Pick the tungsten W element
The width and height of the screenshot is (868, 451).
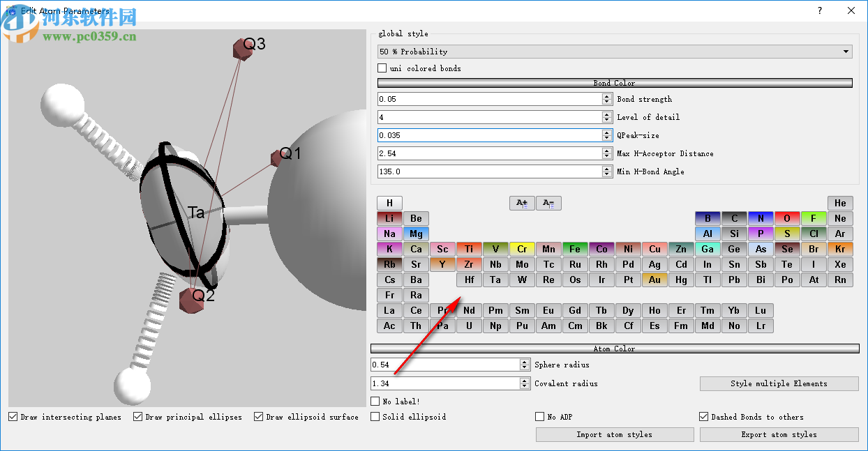point(522,280)
